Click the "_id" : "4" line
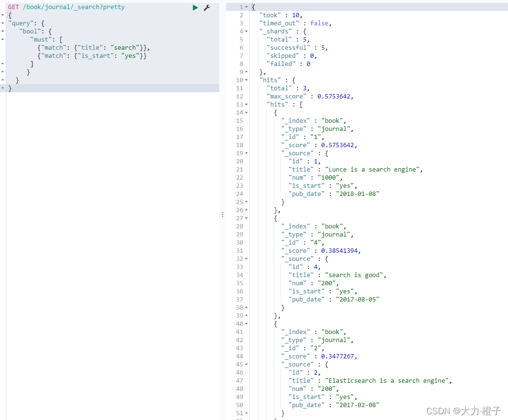Image resolution: width=508 pixels, height=420 pixels. tap(303, 243)
